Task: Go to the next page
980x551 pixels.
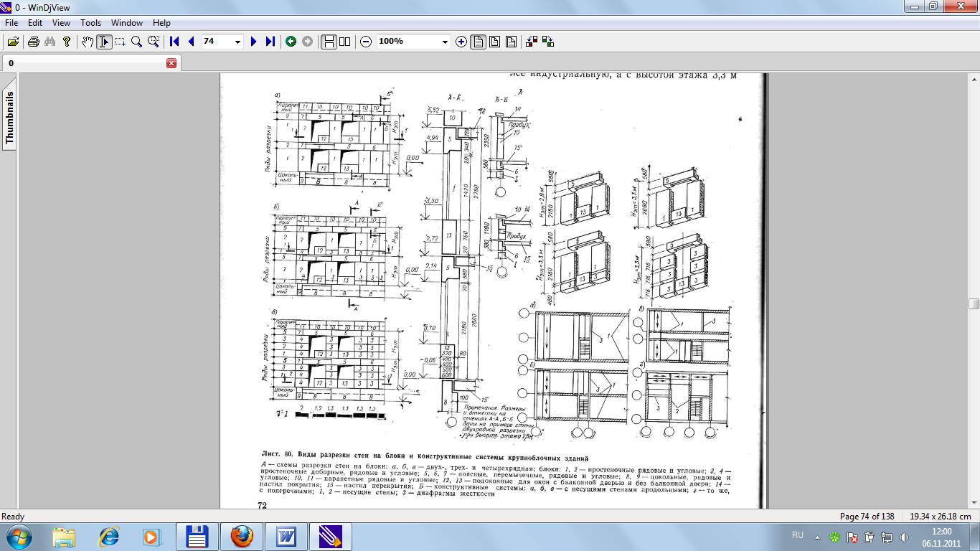Action: pos(253,42)
